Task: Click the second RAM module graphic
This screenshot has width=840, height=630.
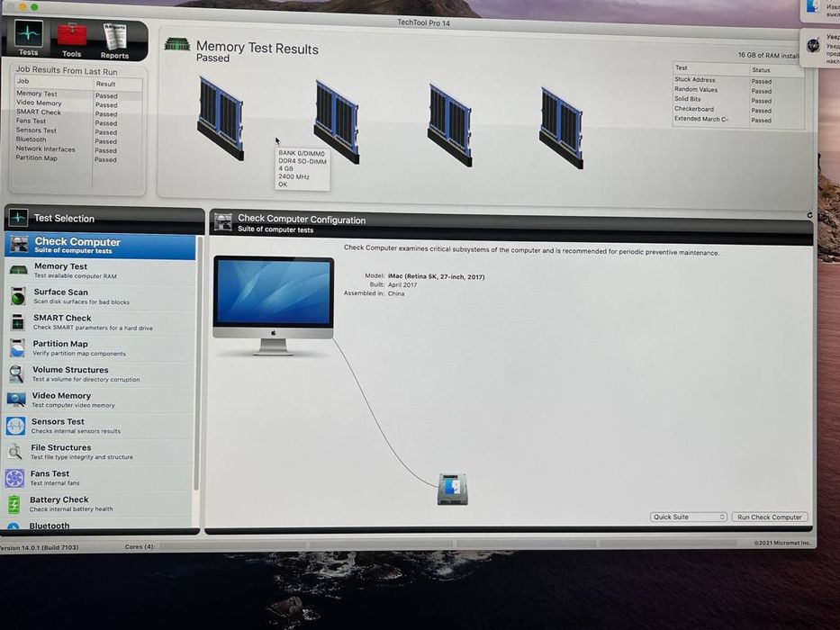Action: [337, 122]
